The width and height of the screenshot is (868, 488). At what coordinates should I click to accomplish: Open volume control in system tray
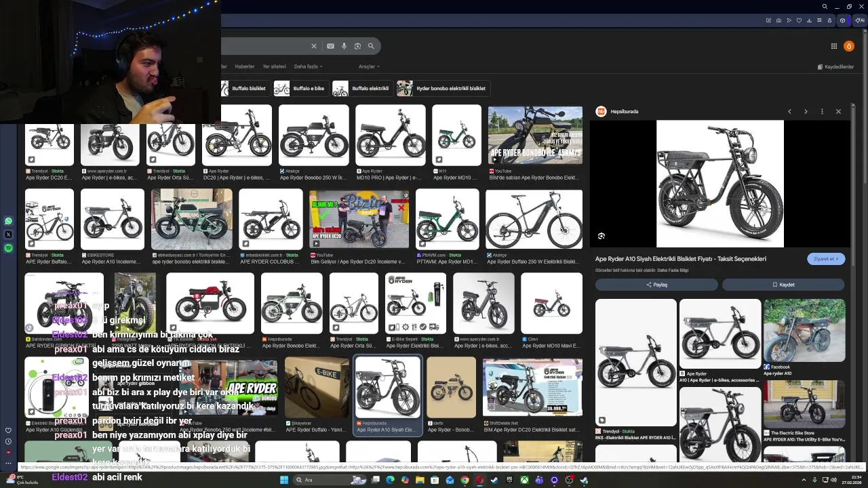pos(833,480)
